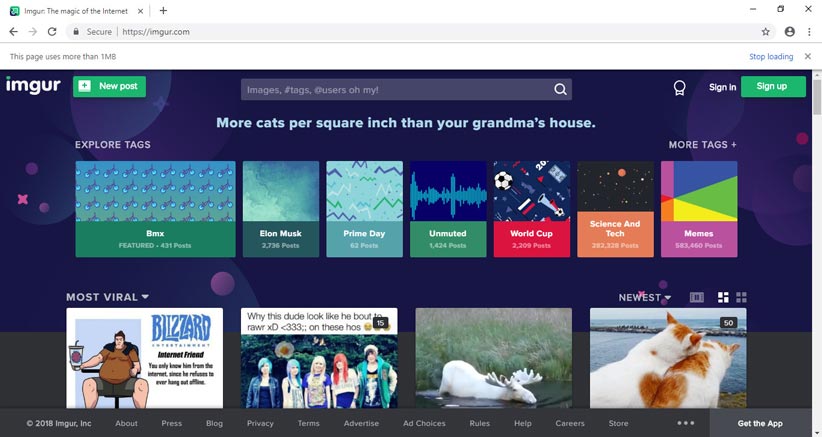Open a new tab with the plus icon
Viewport: 822px width, 437px height.
coord(163,10)
